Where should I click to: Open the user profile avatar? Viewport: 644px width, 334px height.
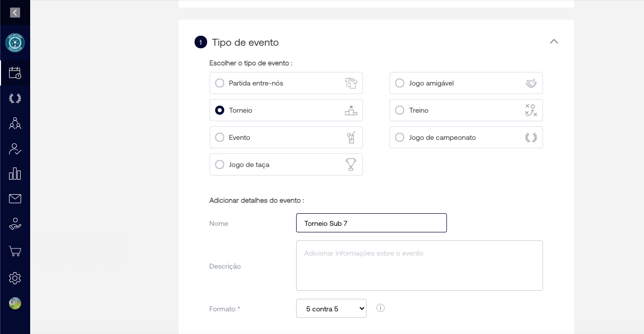pyautogui.click(x=15, y=303)
